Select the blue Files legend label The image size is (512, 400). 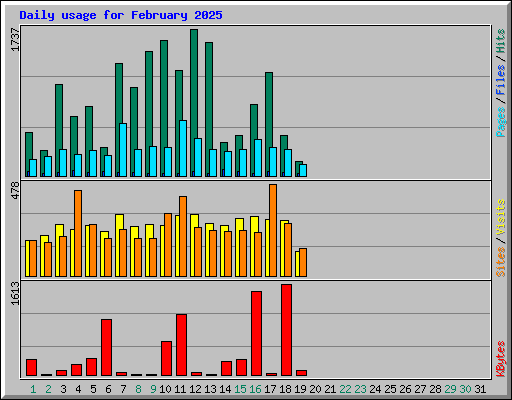pos(500,80)
